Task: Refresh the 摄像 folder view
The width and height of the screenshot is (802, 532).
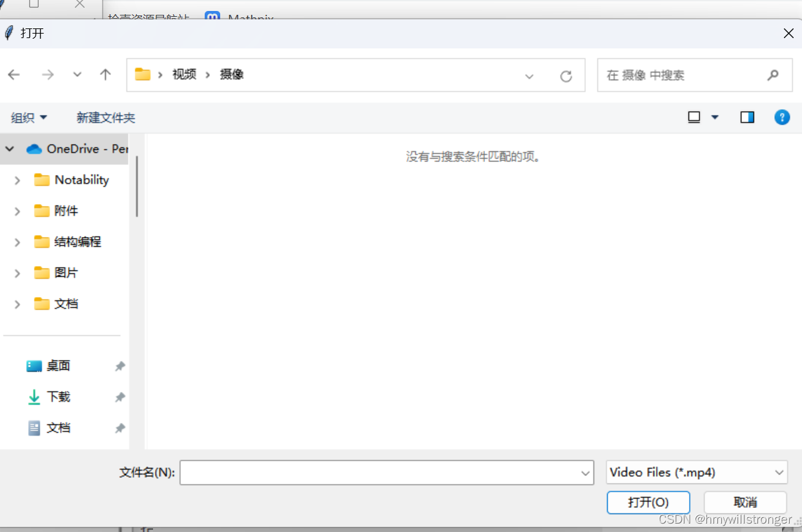Action: (x=566, y=75)
